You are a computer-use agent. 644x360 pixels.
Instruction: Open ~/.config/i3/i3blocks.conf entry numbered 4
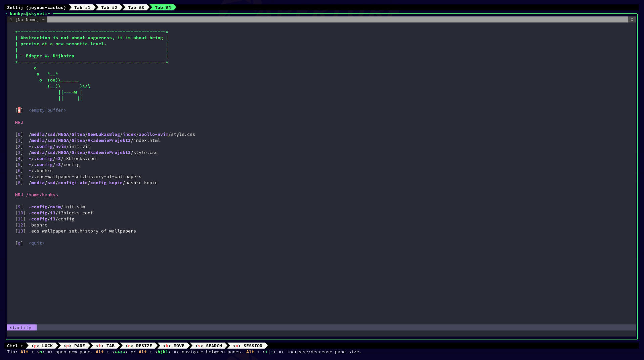tap(63, 159)
